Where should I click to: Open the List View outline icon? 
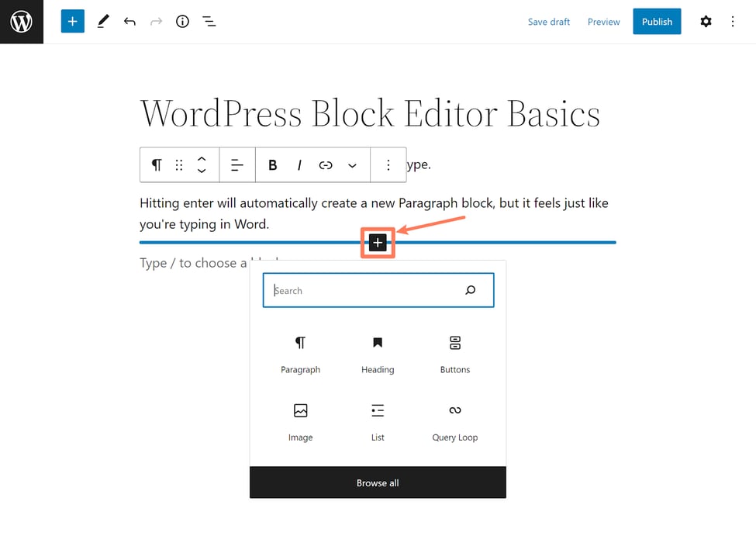coord(209,21)
